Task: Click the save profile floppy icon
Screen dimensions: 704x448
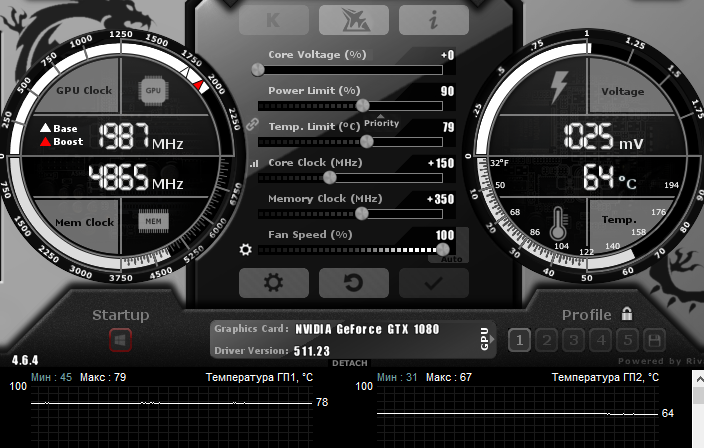Action: point(655,340)
